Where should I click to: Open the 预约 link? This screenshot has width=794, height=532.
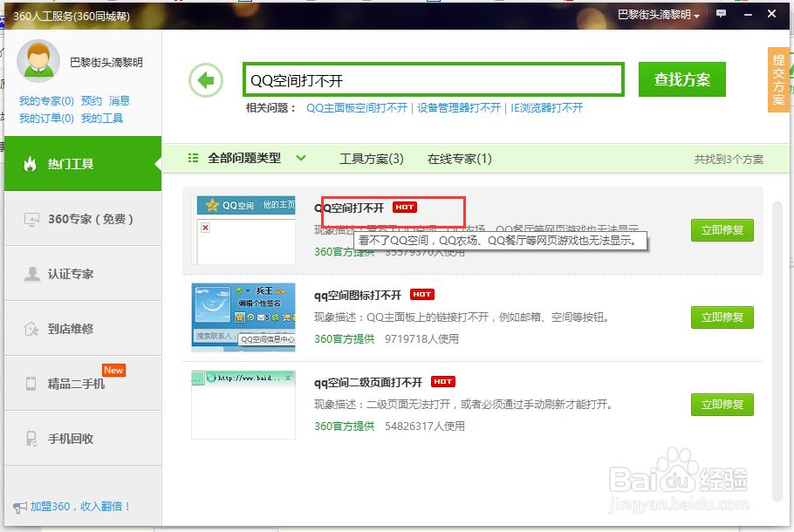point(91,100)
